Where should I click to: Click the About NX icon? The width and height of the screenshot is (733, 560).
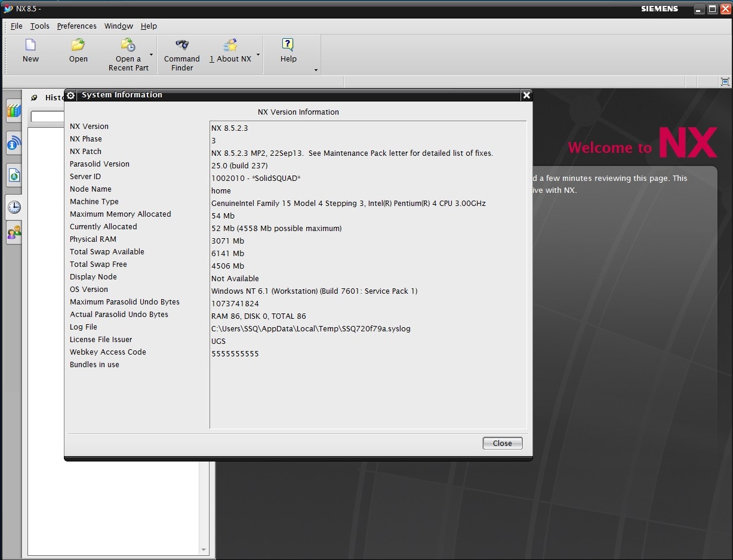pyautogui.click(x=230, y=45)
